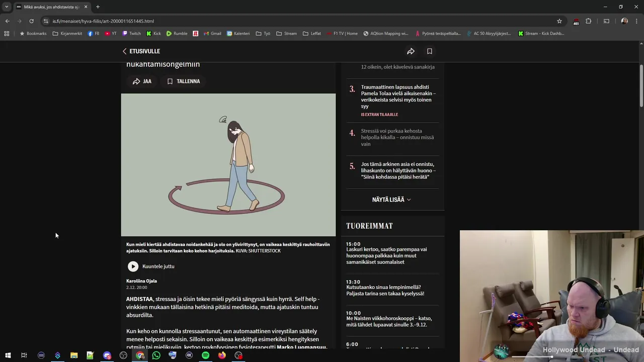Open File Explorer from taskbar
The image size is (644, 362).
(x=74, y=355)
